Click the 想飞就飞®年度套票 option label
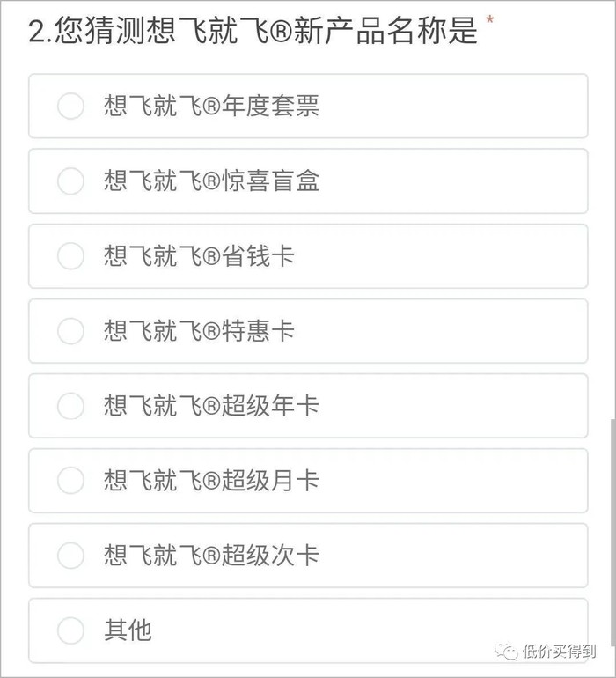This screenshot has width=616, height=678. click(211, 107)
